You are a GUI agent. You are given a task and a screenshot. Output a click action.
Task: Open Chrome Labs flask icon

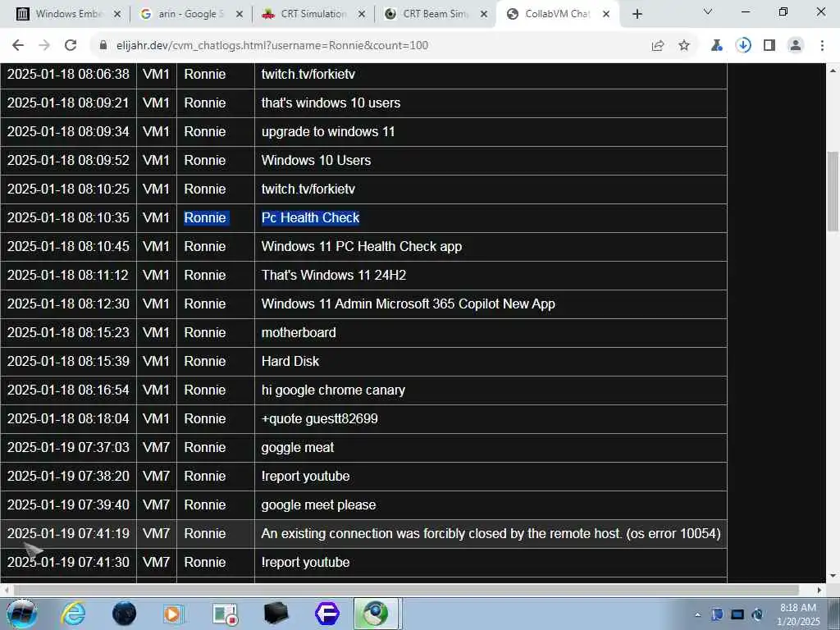pos(716,46)
